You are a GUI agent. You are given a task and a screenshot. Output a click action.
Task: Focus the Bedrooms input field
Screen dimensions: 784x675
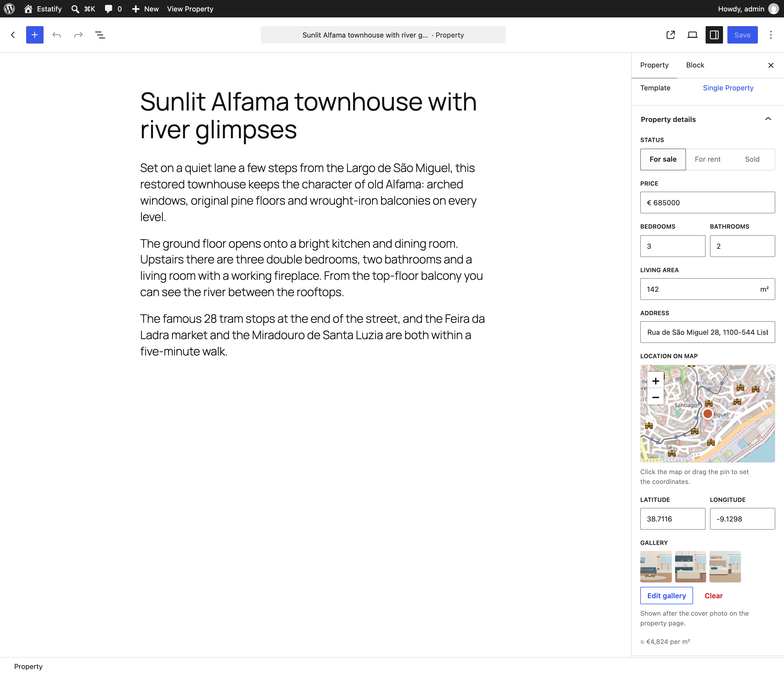point(673,246)
